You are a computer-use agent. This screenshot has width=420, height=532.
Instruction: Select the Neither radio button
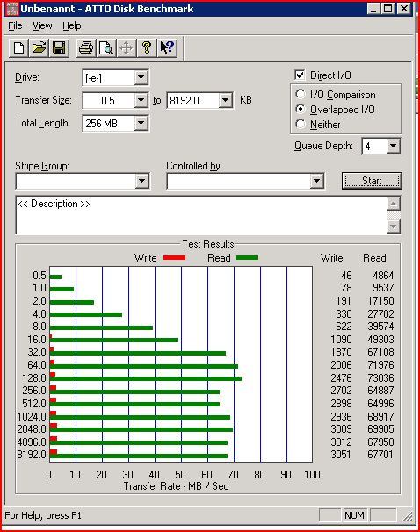(x=301, y=124)
